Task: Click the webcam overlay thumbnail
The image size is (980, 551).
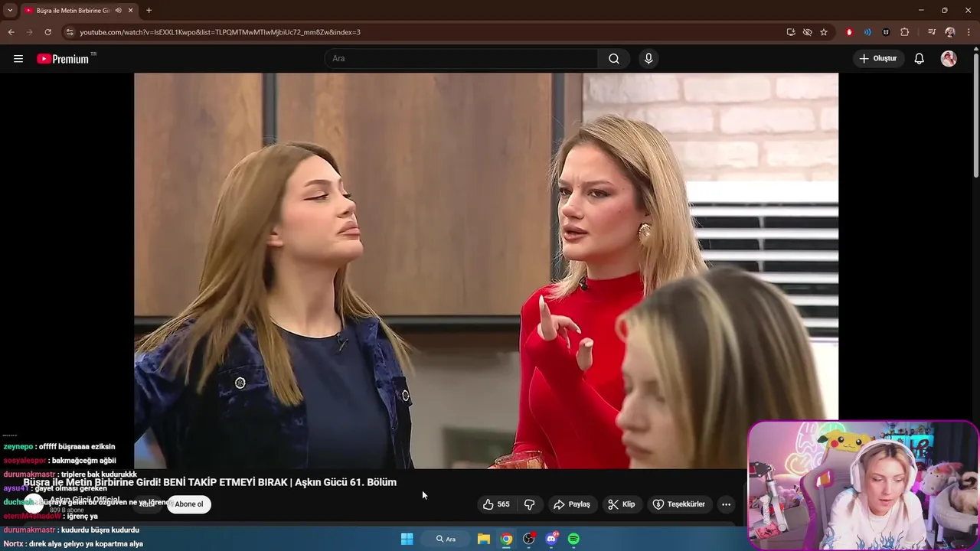Action: click(x=863, y=485)
